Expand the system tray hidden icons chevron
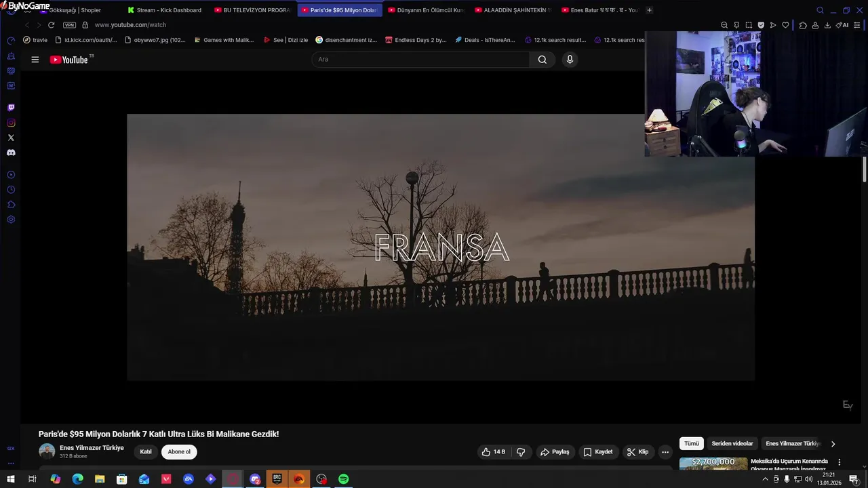 (x=766, y=479)
